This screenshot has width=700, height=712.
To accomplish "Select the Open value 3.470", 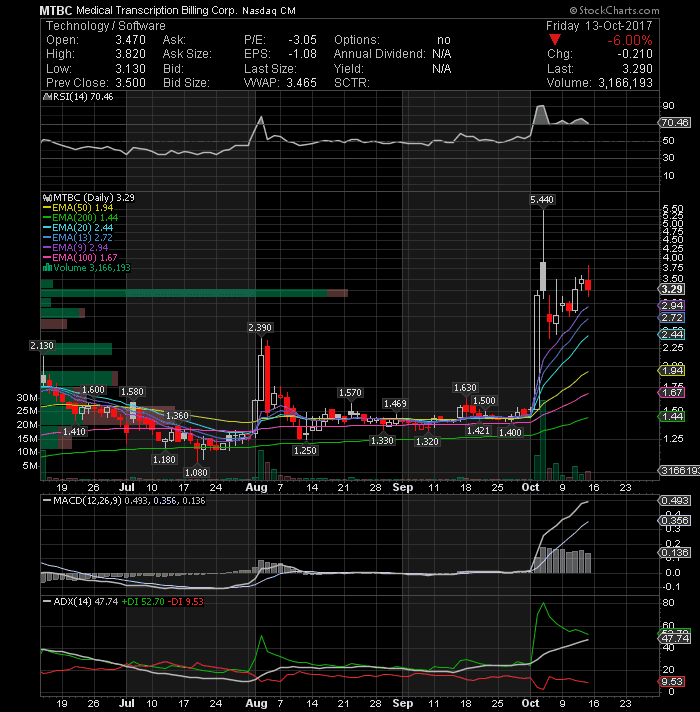I will pyautogui.click(x=130, y=40).
